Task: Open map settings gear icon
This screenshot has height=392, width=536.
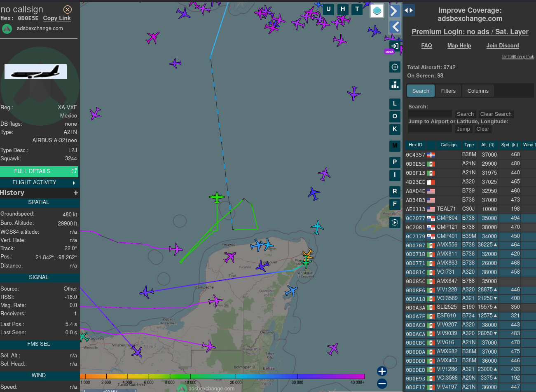Action: coord(395,67)
